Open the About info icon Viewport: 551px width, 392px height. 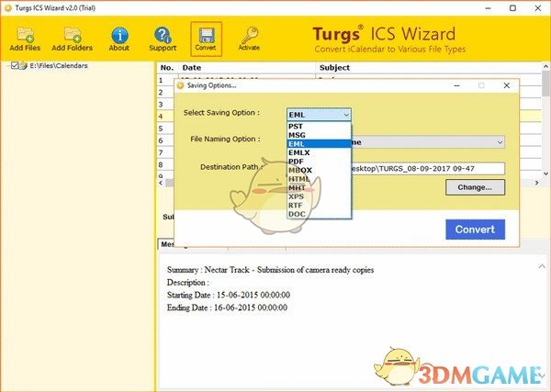119,39
